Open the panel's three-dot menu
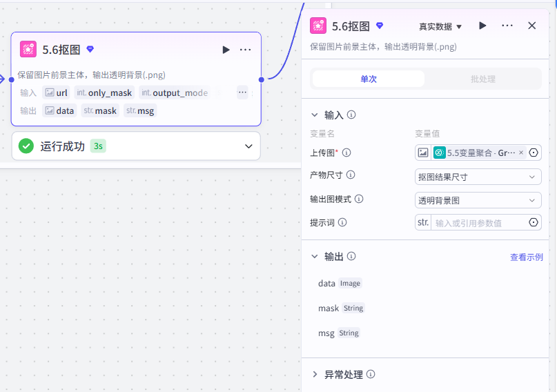 pos(507,26)
